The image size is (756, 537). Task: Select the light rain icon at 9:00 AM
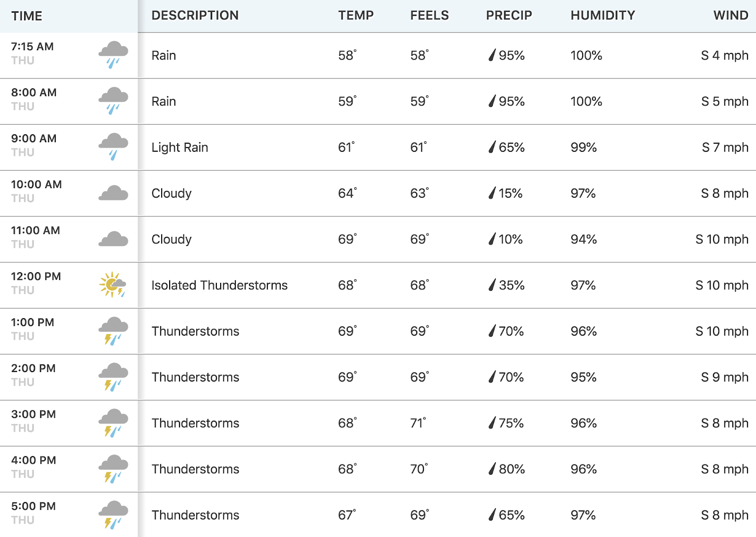click(x=113, y=147)
